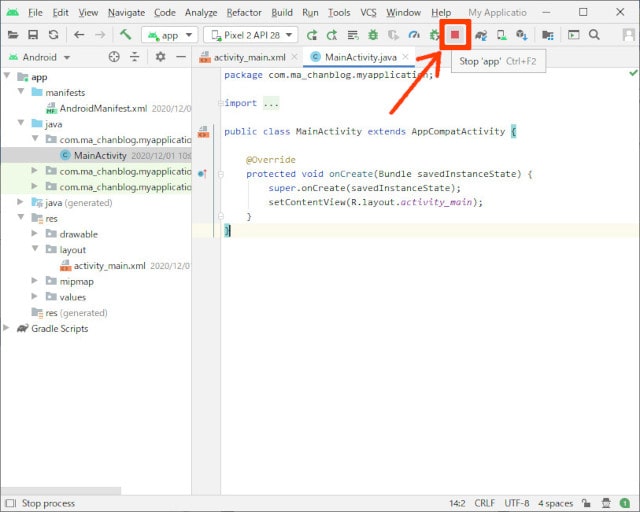Click the CRLF line separator in status bar
The image size is (640, 512).
click(x=484, y=503)
